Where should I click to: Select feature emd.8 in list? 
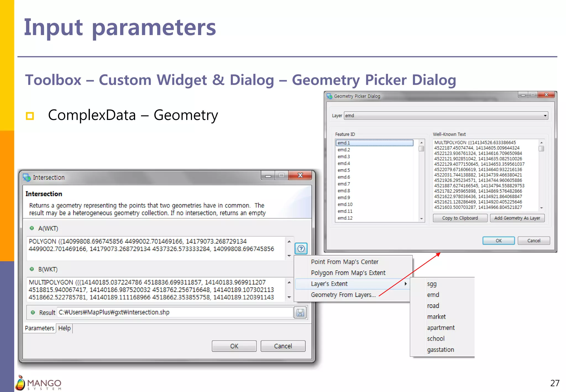click(374, 191)
